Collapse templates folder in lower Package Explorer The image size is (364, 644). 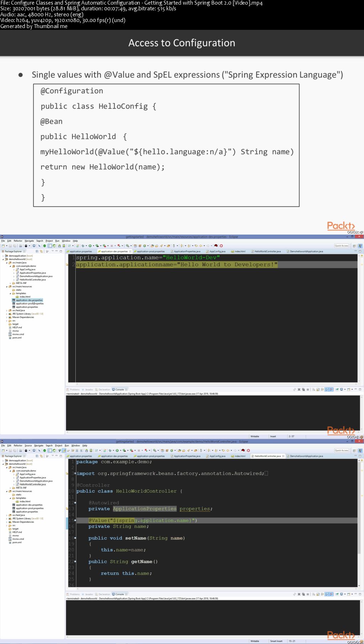coord(10,498)
